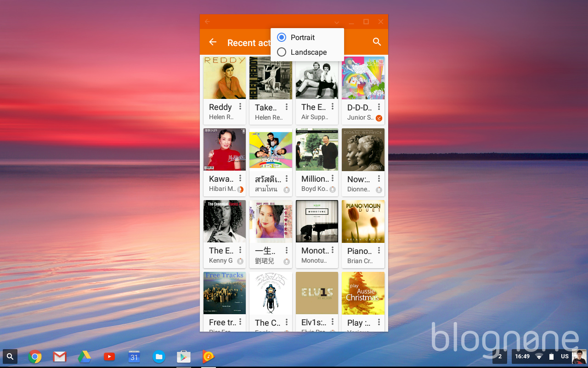588x368 pixels.
Task: Open overflow menu for The C.. album
Action: (x=287, y=322)
